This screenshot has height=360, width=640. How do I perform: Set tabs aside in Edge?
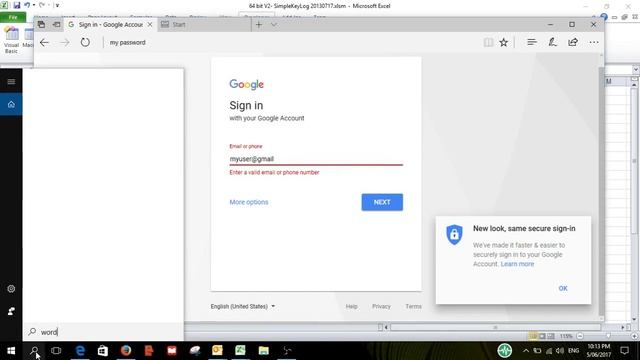[x=56, y=24]
